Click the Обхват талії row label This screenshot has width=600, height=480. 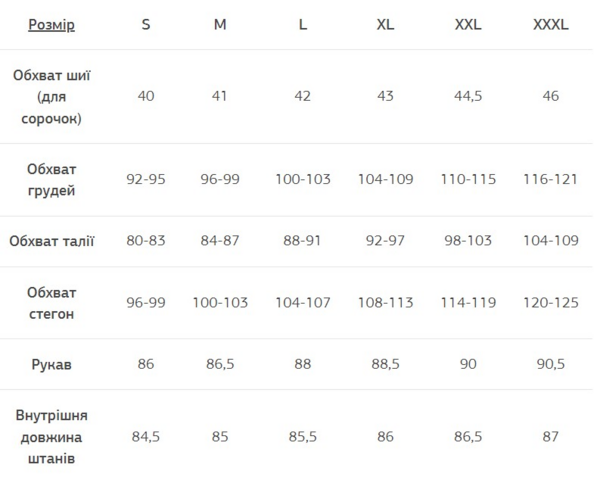tap(51, 241)
